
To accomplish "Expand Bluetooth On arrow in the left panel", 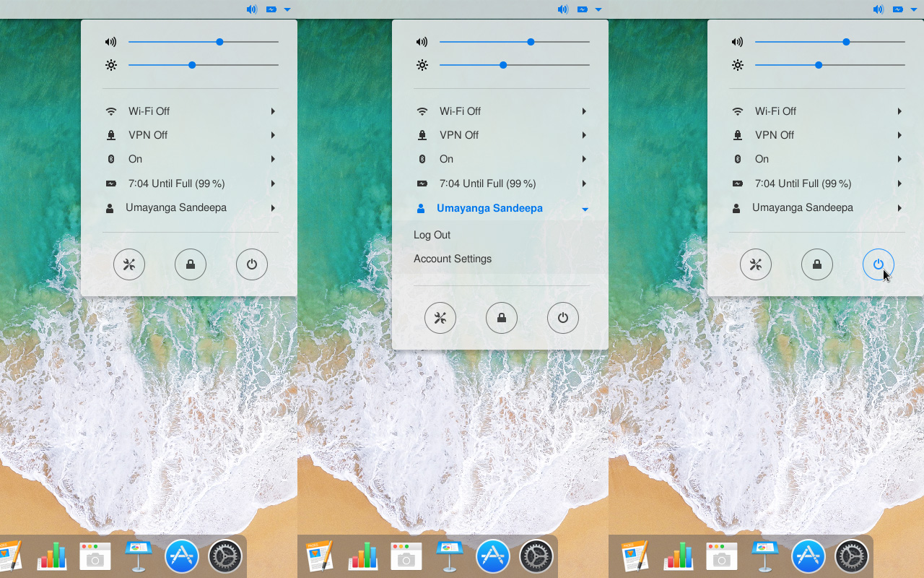I will point(273,159).
